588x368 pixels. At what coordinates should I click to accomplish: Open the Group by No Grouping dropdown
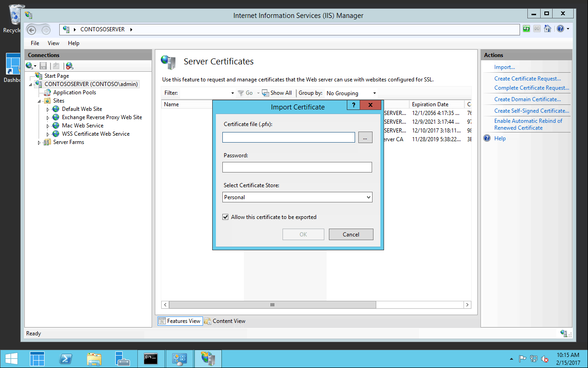click(x=351, y=93)
